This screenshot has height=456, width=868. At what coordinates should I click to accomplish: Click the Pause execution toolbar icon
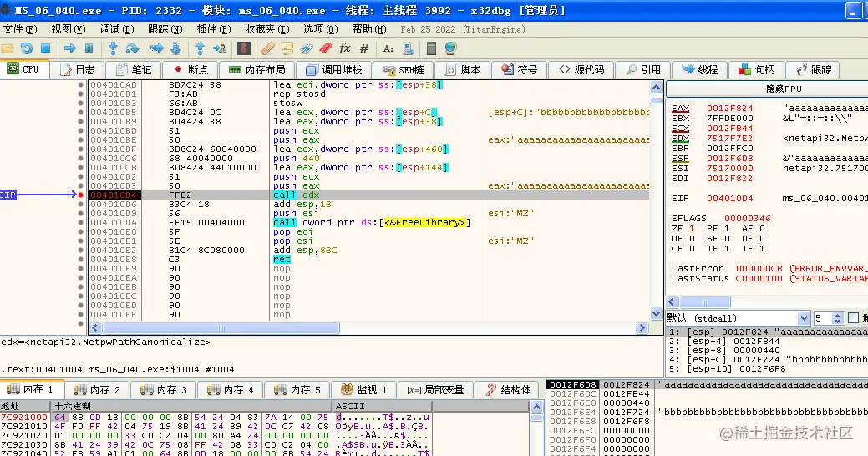pyautogui.click(x=89, y=48)
